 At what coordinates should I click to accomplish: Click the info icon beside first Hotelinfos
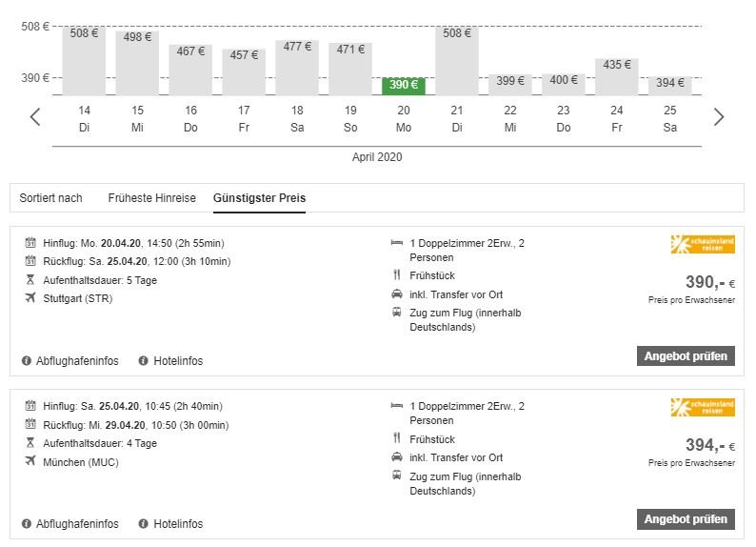[143, 361]
